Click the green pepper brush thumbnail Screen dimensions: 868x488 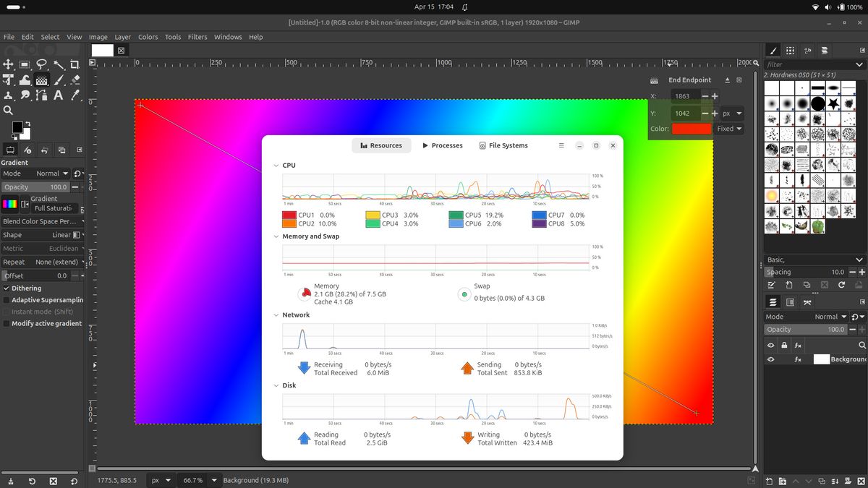(817, 226)
